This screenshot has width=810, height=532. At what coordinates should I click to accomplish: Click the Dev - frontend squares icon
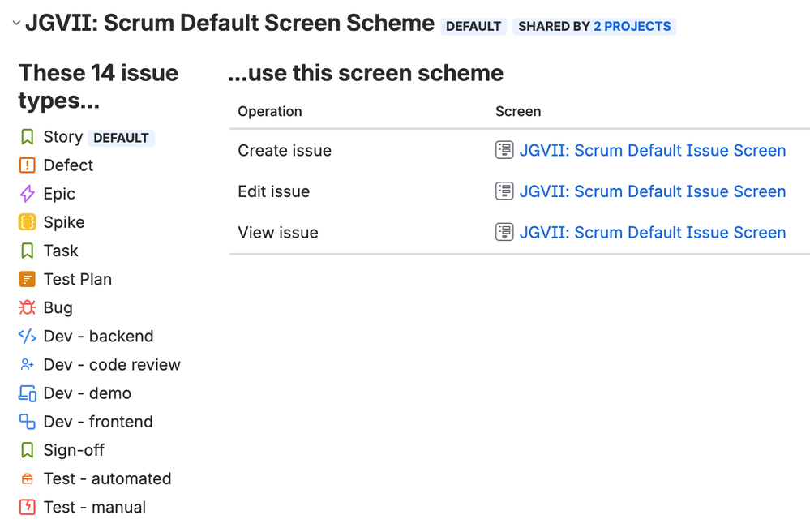[x=28, y=422]
